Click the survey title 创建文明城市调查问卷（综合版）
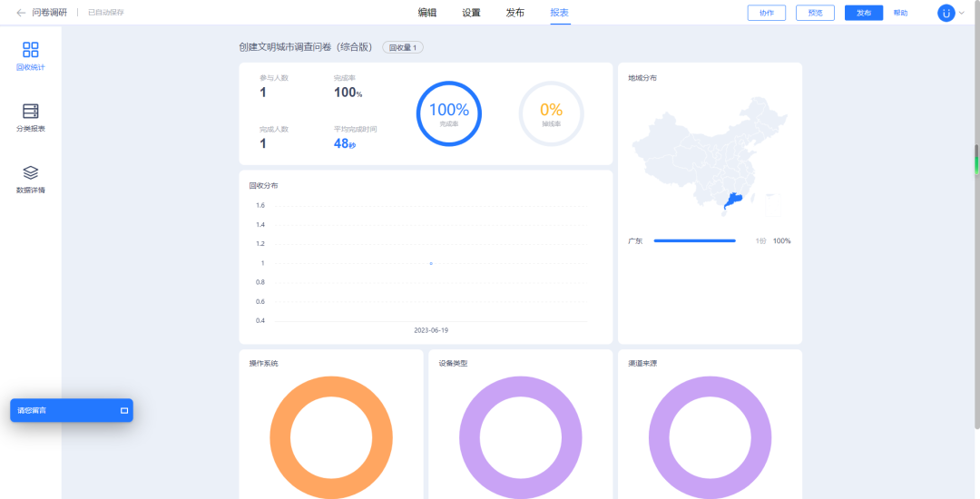 [306, 47]
